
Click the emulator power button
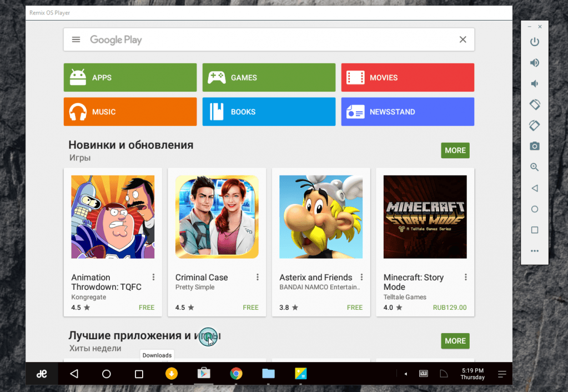coord(534,42)
